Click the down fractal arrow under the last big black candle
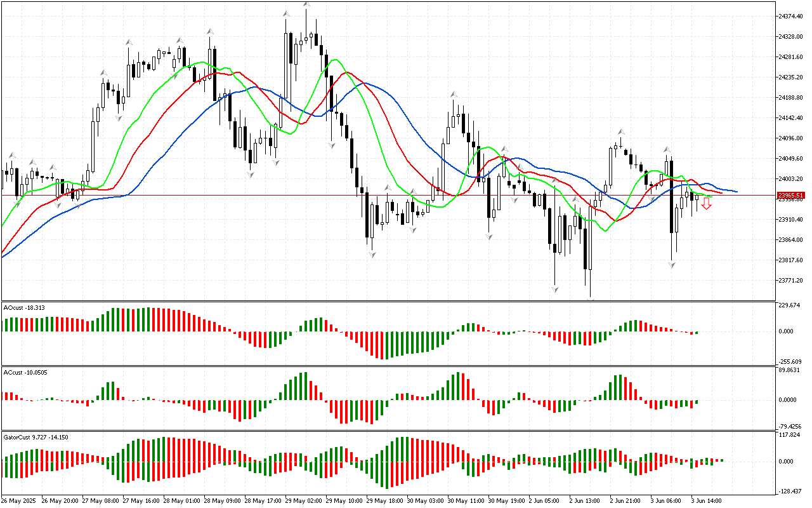The image size is (812, 508). click(x=672, y=264)
